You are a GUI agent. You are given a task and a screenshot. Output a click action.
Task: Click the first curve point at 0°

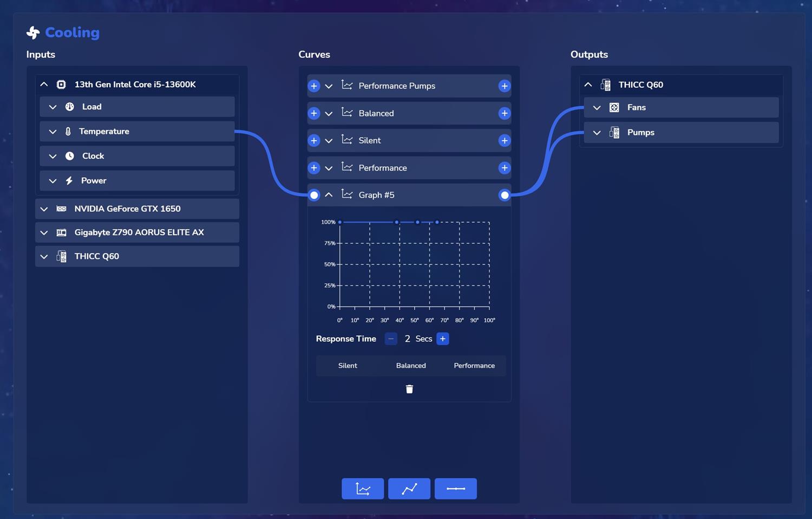coord(340,222)
